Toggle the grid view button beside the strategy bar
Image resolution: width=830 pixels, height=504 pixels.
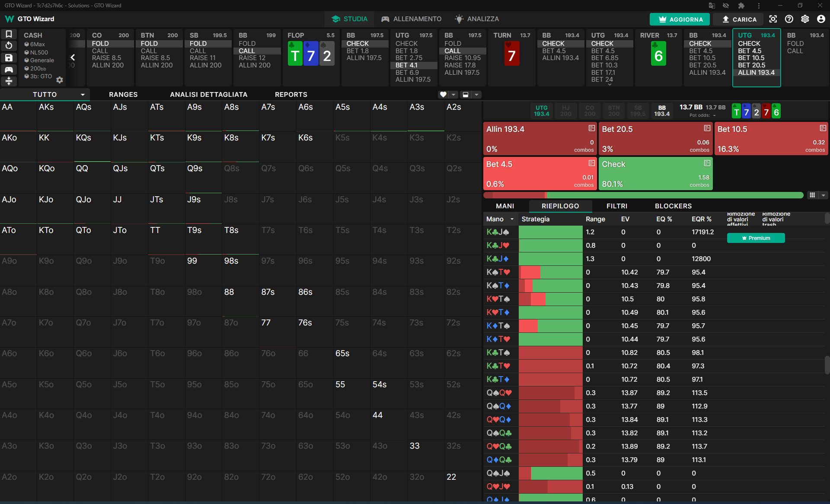(x=812, y=195)
